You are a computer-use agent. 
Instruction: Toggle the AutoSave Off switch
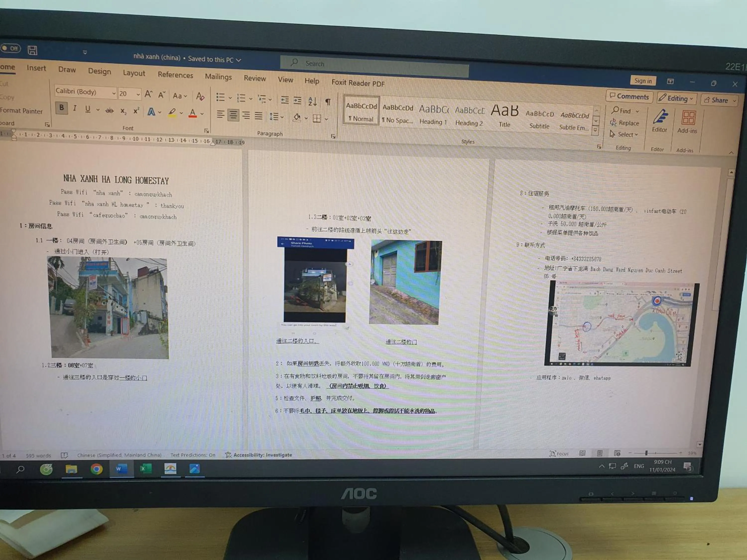(11, 48)
